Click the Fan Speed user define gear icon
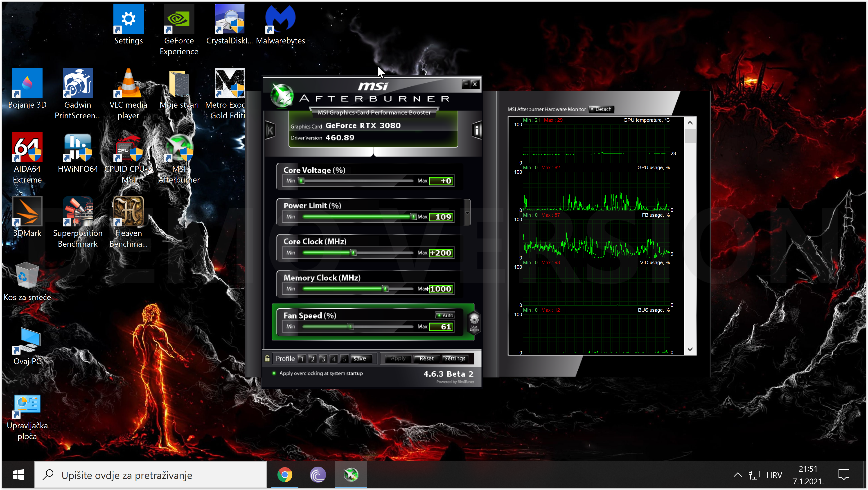 [474, 322]
